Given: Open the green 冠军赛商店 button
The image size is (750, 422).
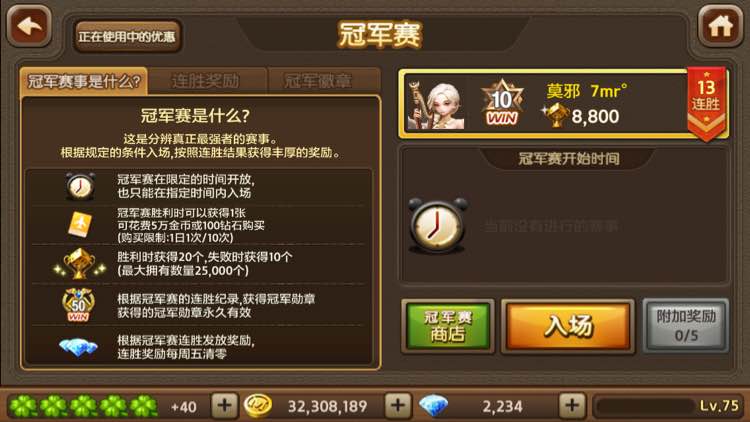Looking at the screenshot, I should 448,326.
